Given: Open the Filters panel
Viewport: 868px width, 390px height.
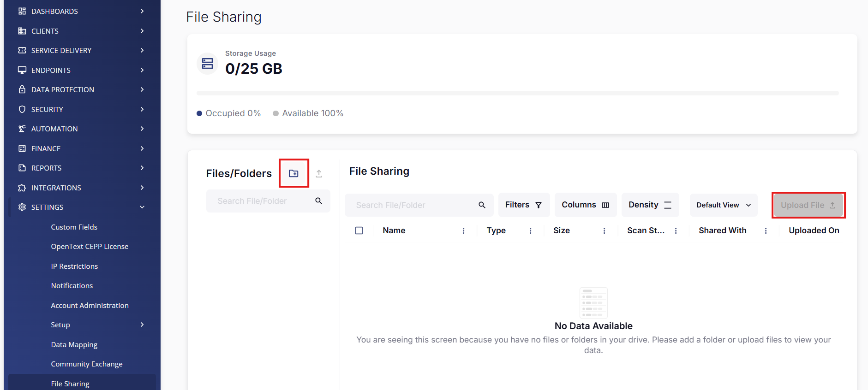Looking at the screenshot, I should (x=524, y=205).
